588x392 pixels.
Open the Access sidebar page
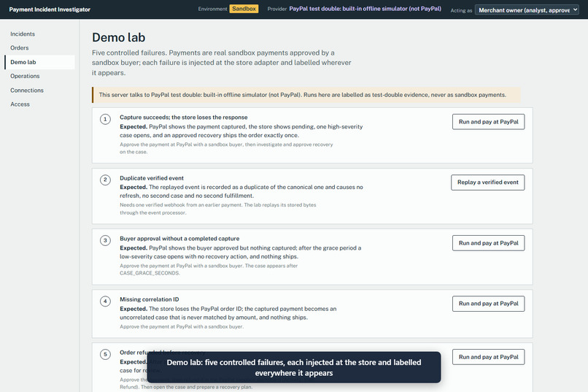[x=20, y=104]
